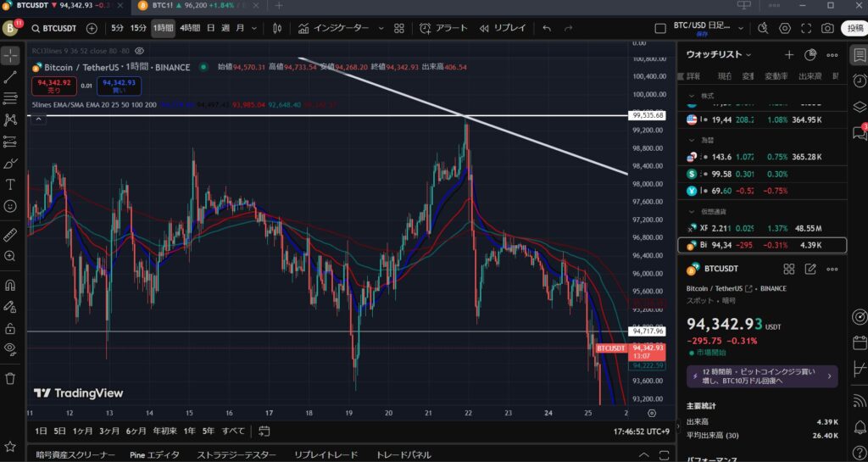Open the forecasting and position tools
The image size is (868, 462).
point(10,142)
